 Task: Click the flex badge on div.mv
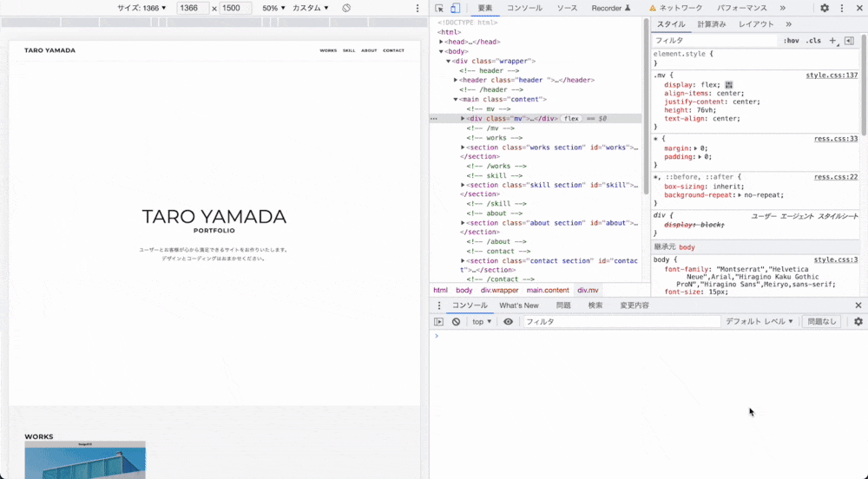coord(571,118)
